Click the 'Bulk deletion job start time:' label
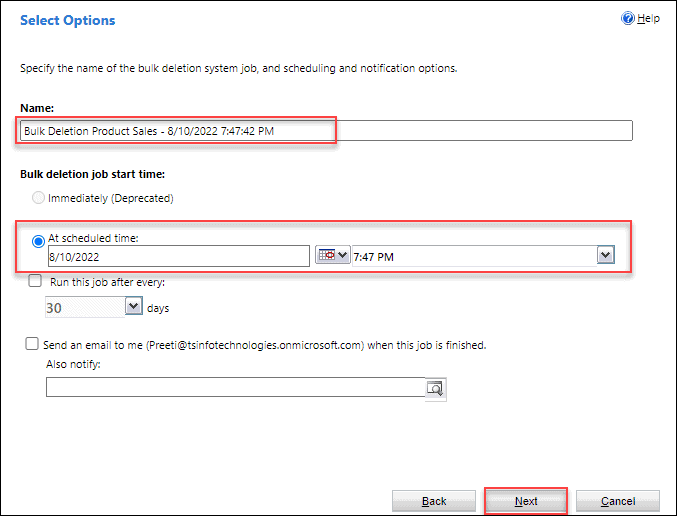The width and height of the screenshot is (677, 516). point(92,174)
